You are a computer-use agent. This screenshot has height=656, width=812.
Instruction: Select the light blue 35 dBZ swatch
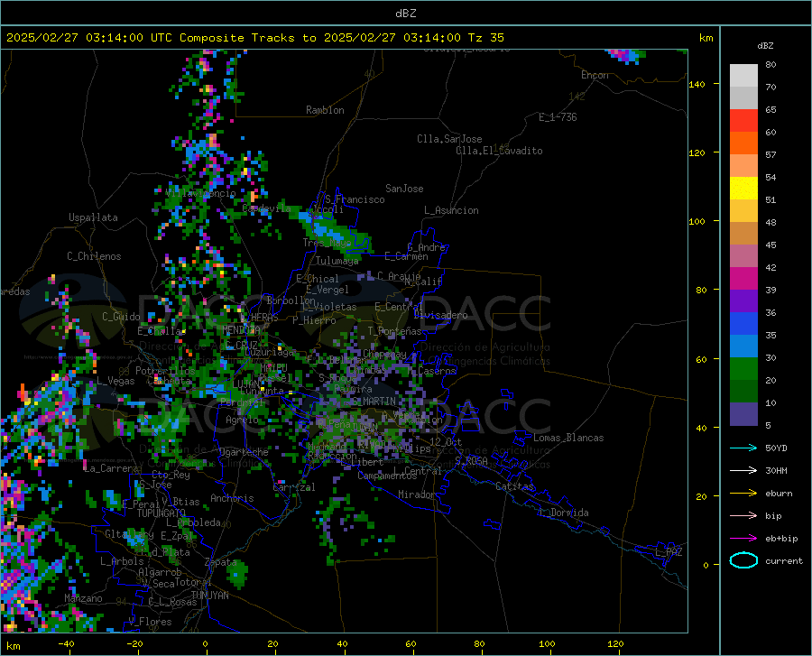[743, 346]
